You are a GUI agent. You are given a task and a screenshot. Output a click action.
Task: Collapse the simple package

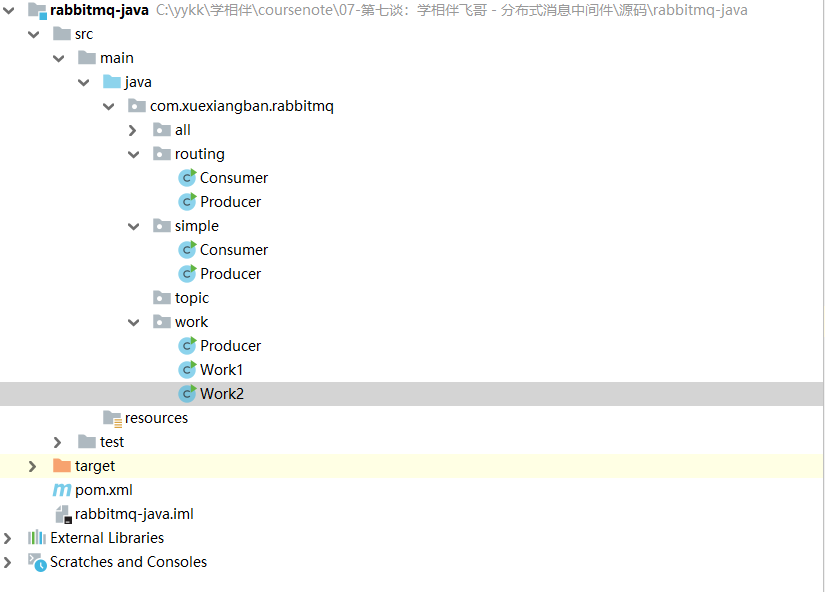[x=134, y=226]
